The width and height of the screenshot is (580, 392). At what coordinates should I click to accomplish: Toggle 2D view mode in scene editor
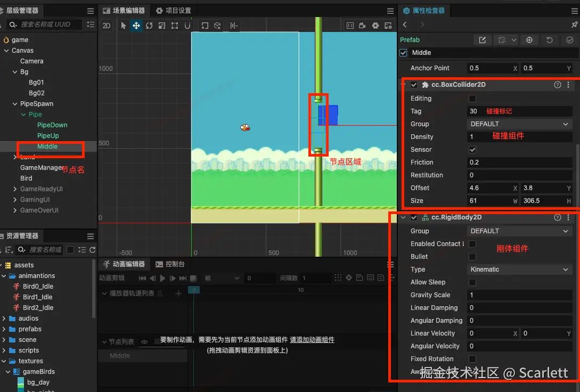coord(107,26)
